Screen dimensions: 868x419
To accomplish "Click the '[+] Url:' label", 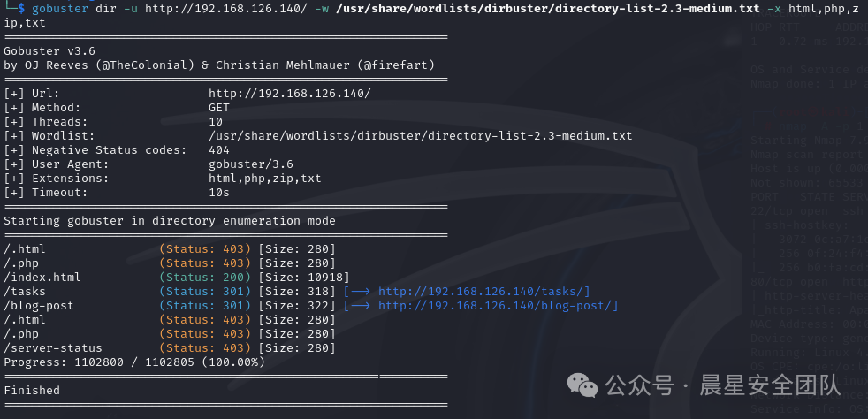I will pyautogui.click(x=32, y=94).
